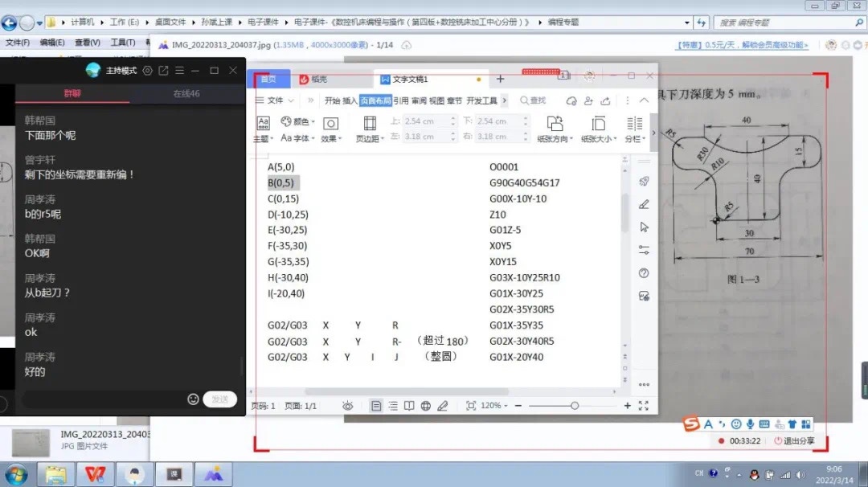Open the 插入 insert ribbon tab
This screenshot has height=487, width=868.
[350, 100]
